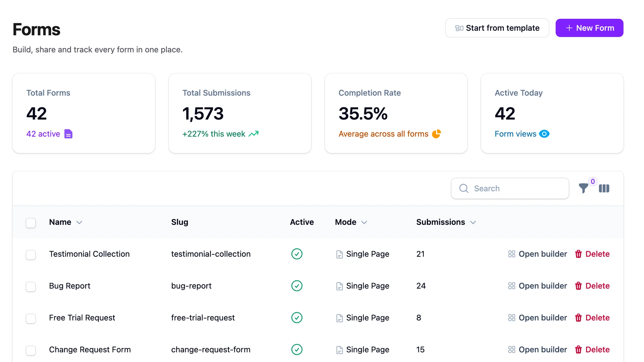
Task: Click the trending-up arrow icon in Total Submissions
Action: coord(254,134)
